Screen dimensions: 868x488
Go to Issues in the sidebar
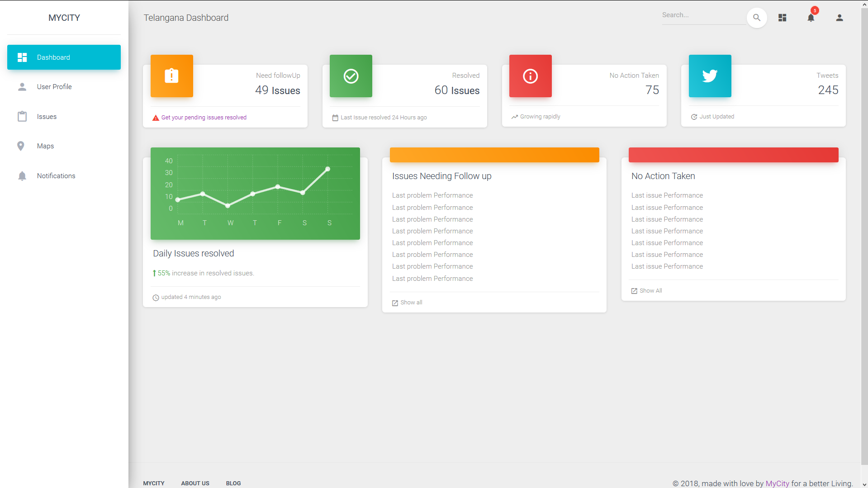tap(47, 117)
